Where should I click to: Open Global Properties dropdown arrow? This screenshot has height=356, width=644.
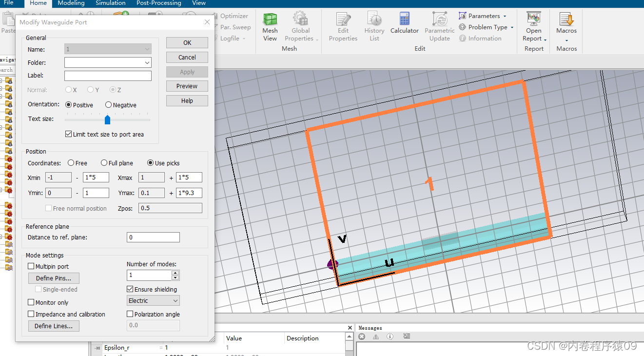(317, 40)
